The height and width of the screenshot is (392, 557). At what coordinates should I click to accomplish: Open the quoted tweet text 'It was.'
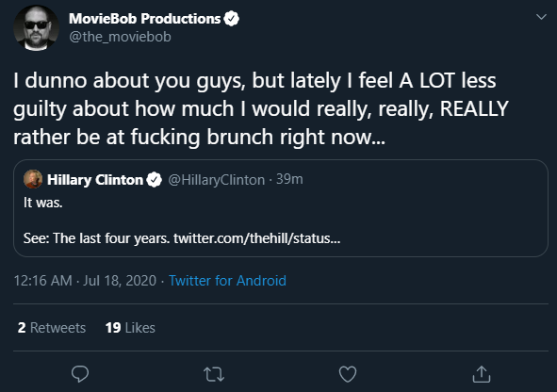[x=43, y=203]
